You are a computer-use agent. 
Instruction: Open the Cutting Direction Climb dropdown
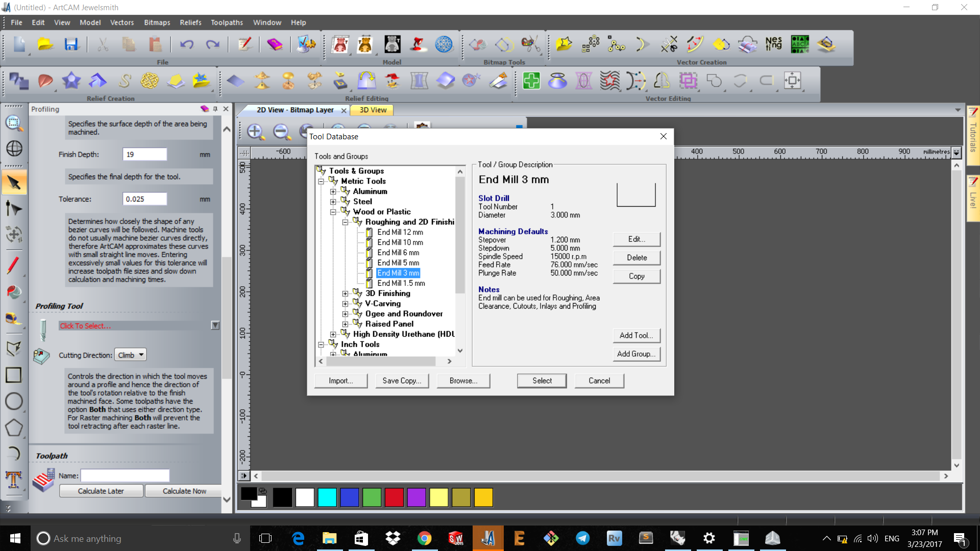(131, 355)
